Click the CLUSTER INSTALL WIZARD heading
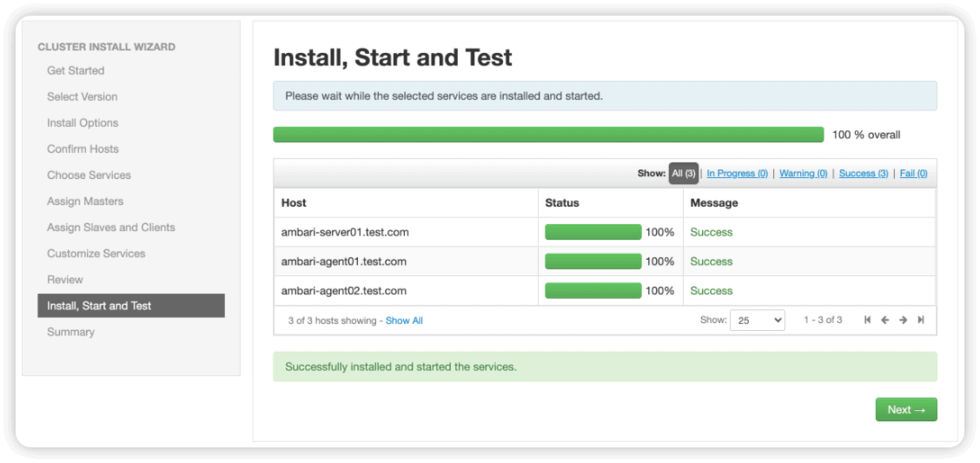The width and height of the screenshot is (980, 463). coord(106,47)
